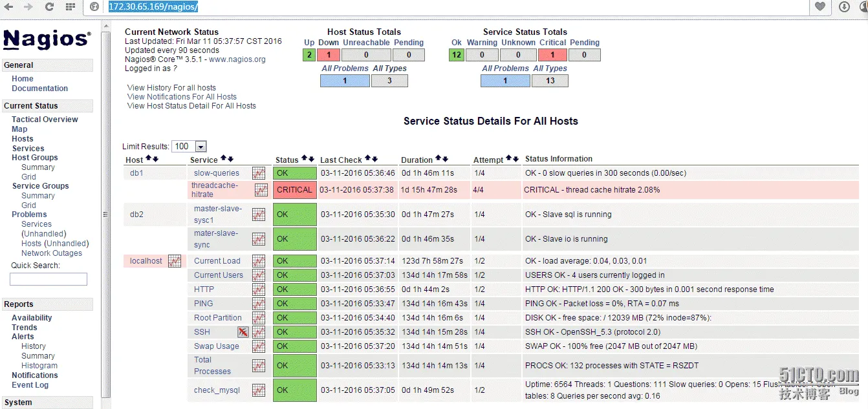Screen dimensions: 868x409
Task: Open graph icon for mater-slave-sync service
Action: pos(259,239)
